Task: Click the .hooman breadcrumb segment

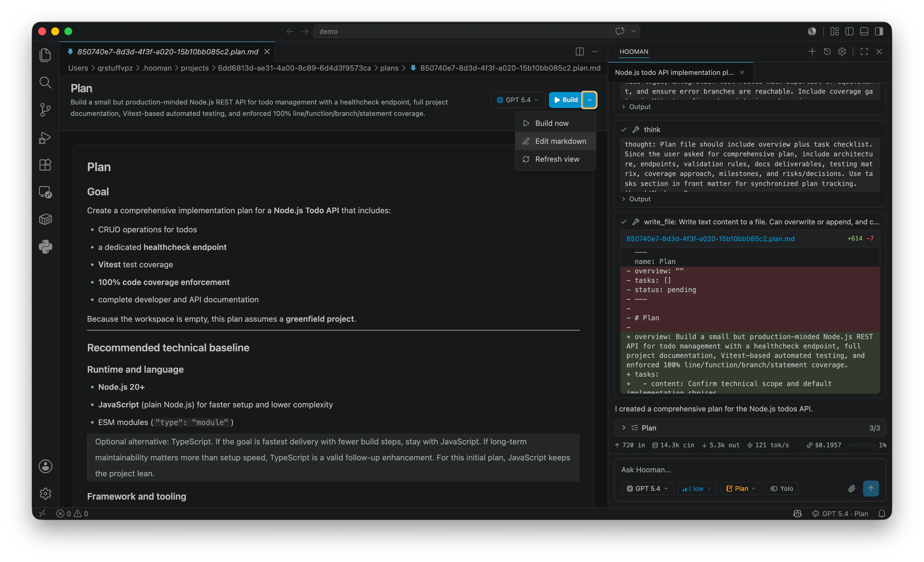Action: coord(157,68)
